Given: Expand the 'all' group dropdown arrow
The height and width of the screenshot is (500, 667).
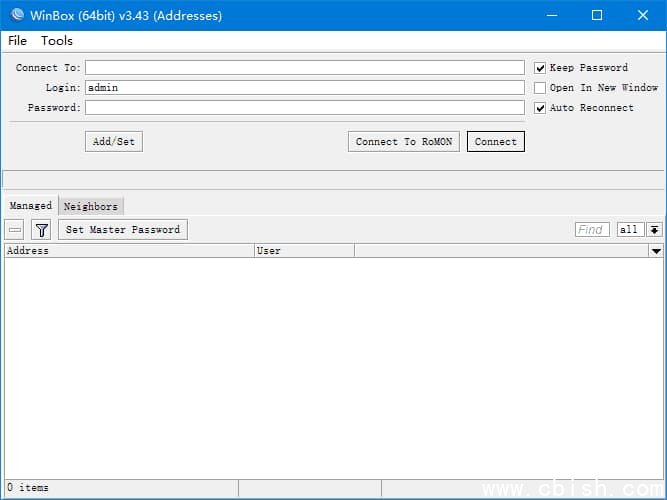Looking at the screenshot, I should (x=655, y=230).
